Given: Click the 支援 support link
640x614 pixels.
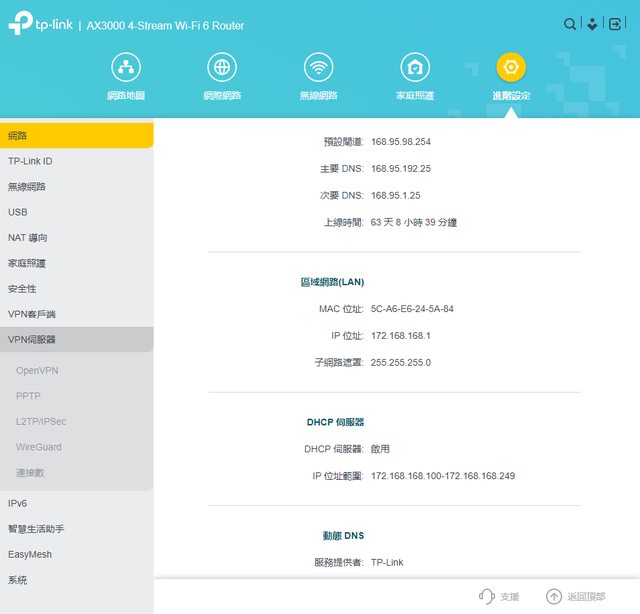Looking at the screenshot, I should click(499, 597).
